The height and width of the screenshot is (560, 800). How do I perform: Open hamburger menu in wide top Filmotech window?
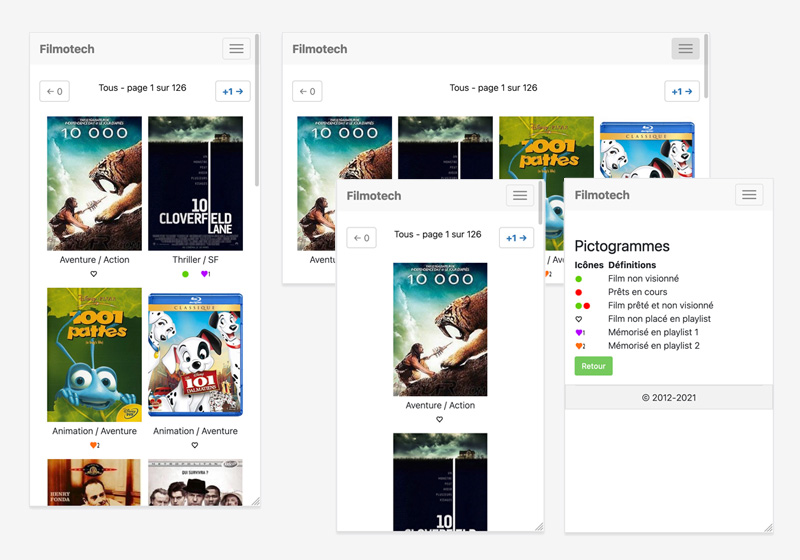(x=685, y=48)
